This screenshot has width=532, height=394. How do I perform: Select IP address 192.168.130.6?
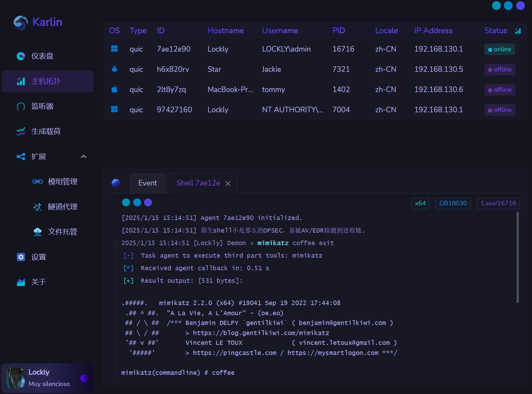(439, 90)
